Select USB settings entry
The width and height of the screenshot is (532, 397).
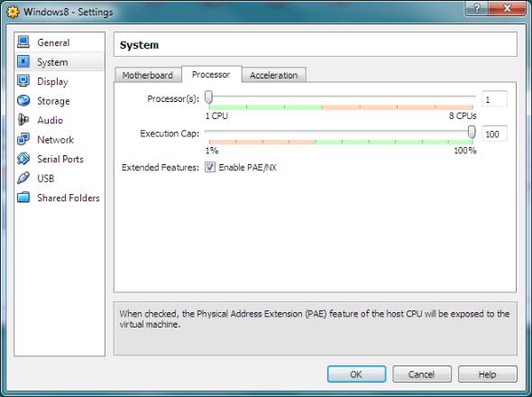(x=45, y=179)
